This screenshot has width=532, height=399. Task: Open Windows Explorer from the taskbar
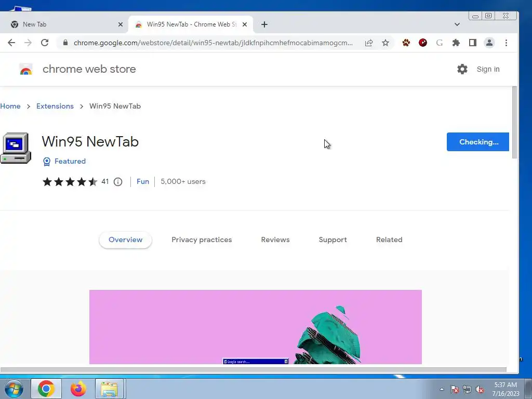pyautogui.click(x=109, y=389)
